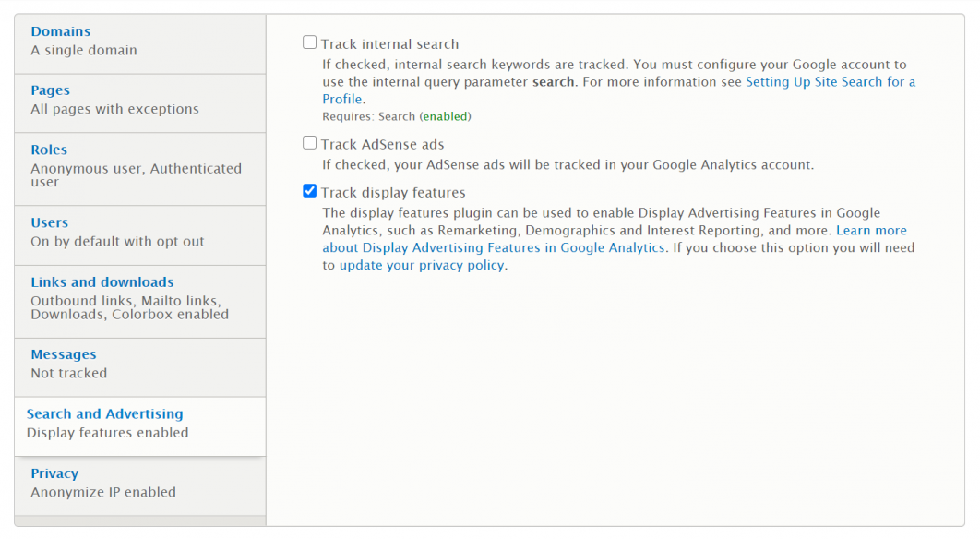980x539 pixels.
Task: Click the 'Anonymize IP enabled' summary text
Action: point(103,492)
